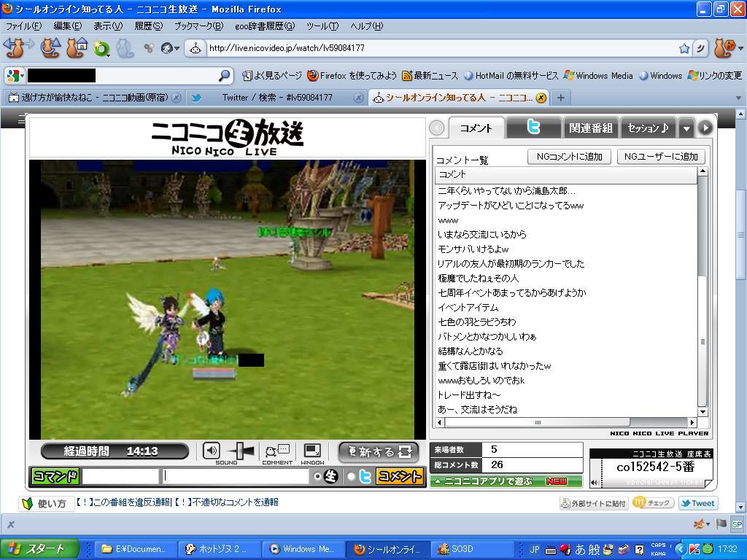
Task: Select the 生 comment posting radio button
Action: click(x=317, y=476)
